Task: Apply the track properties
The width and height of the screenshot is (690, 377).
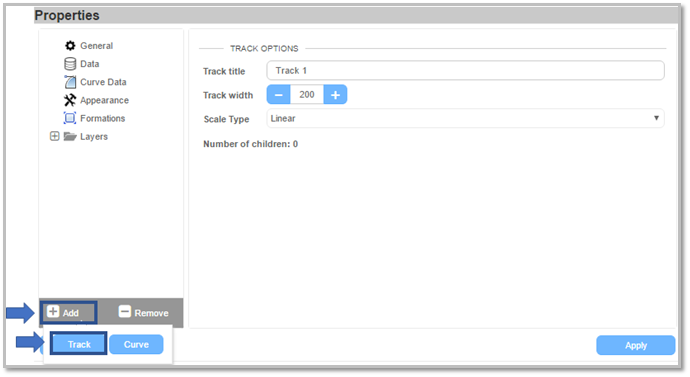Action: click(x=635, y=345)
